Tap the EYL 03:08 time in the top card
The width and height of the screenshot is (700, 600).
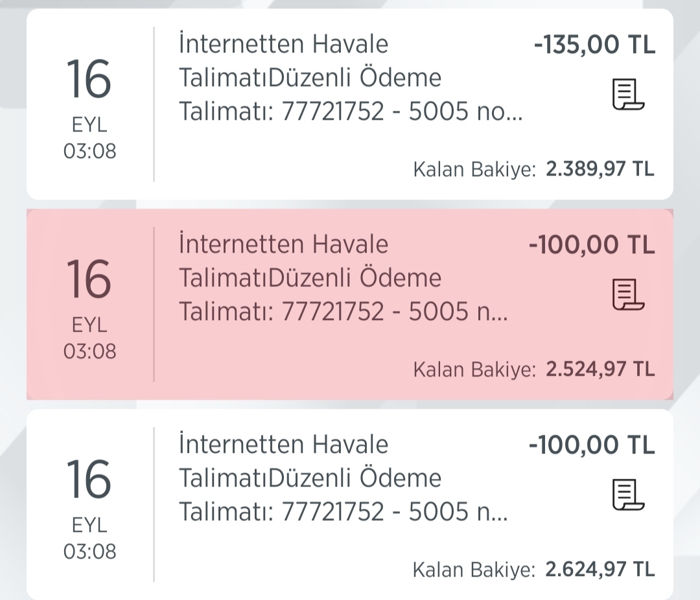(89, 138)
